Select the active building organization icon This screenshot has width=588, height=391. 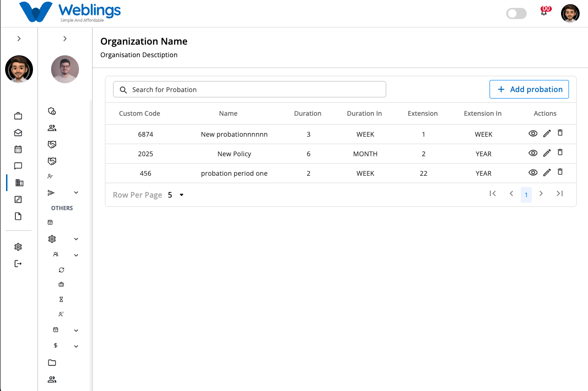coord(19,183)
